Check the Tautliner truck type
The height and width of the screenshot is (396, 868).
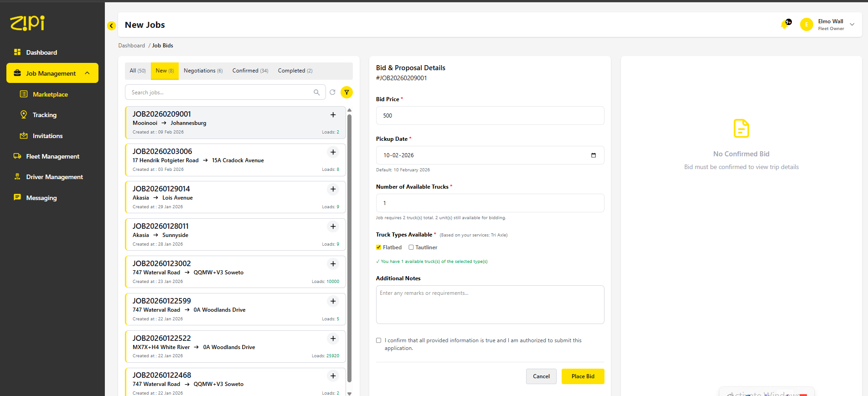point(411,247)
